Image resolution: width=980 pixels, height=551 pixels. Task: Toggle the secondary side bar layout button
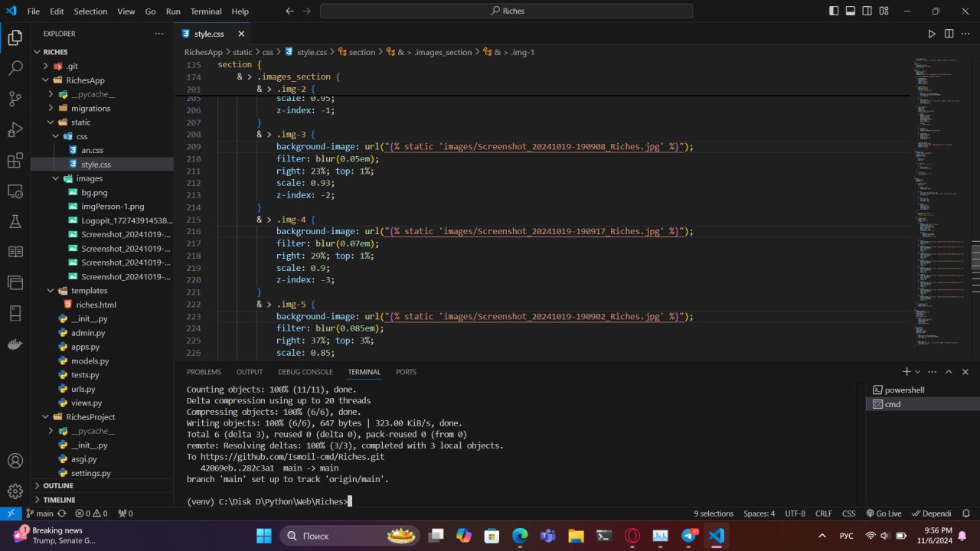(x=867, y=11)
